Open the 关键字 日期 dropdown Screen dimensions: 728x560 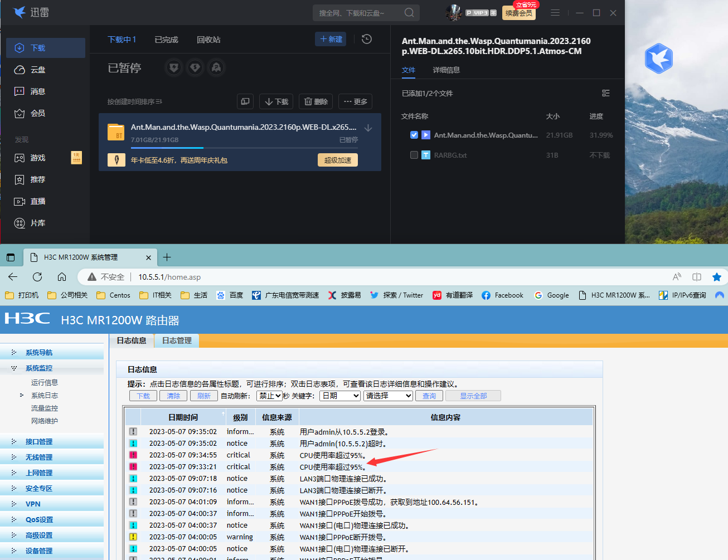coord(340,396)
